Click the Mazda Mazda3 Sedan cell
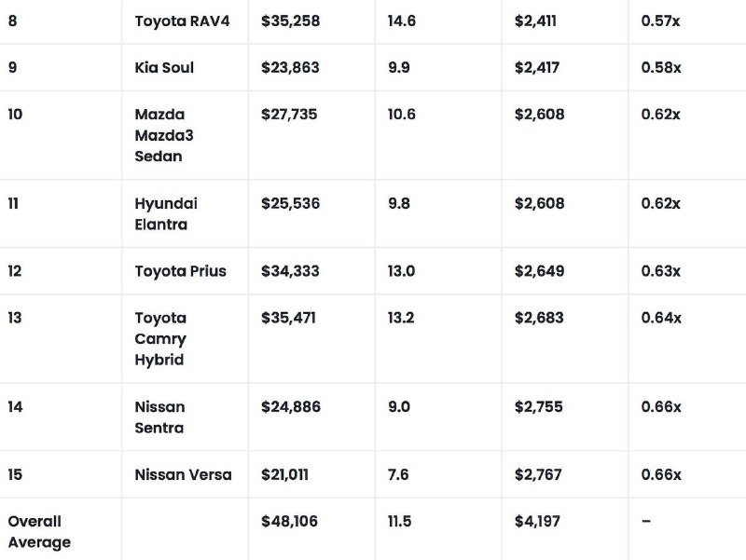 tap(164, 135)
